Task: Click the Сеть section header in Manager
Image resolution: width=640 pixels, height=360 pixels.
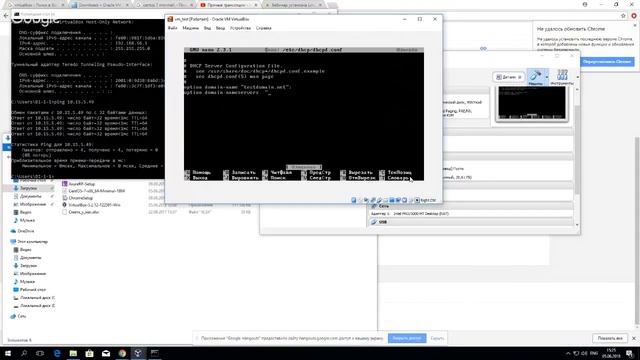Action: click(470, 206)
